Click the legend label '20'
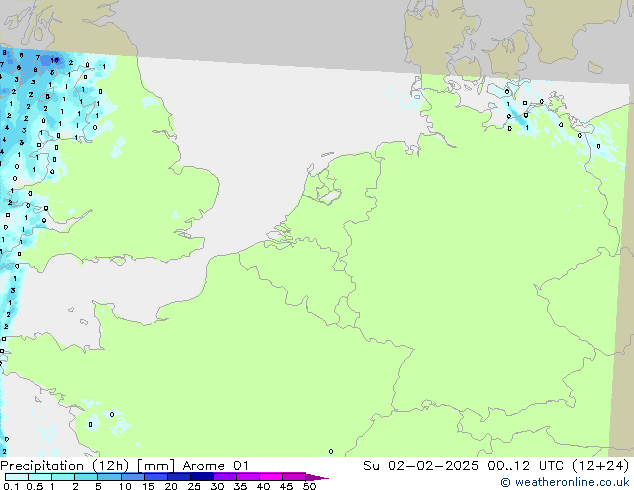 click(x=171, y=486)
